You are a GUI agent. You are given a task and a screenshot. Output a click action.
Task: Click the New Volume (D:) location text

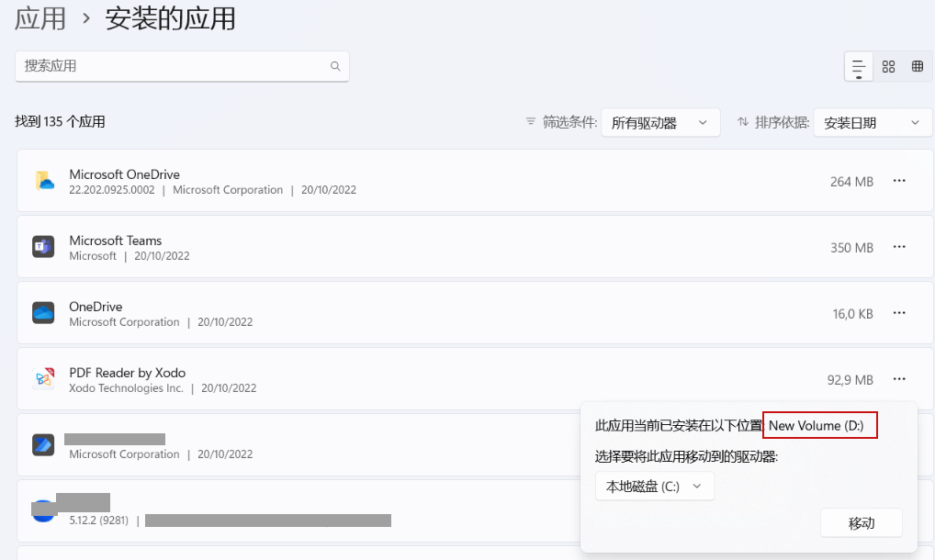point(816,425)
